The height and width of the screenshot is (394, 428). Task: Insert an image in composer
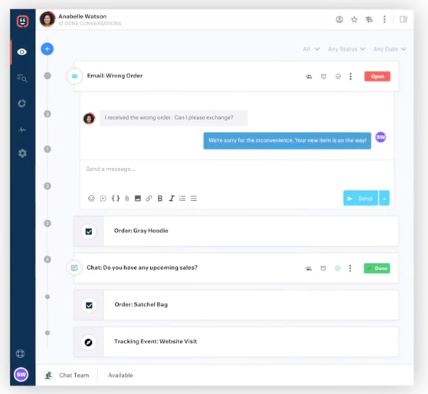click(x=138, y=198)
